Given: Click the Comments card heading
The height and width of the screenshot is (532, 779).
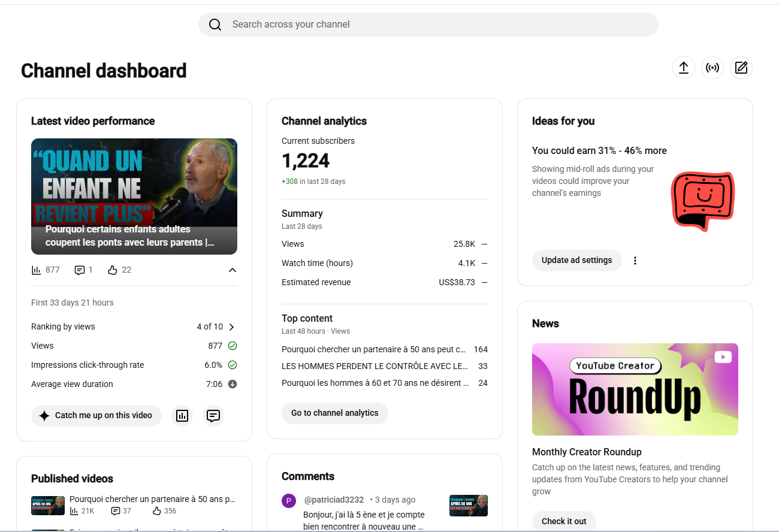Looking at the screenshot, I should pyautogui.click(x=308, y=476).
